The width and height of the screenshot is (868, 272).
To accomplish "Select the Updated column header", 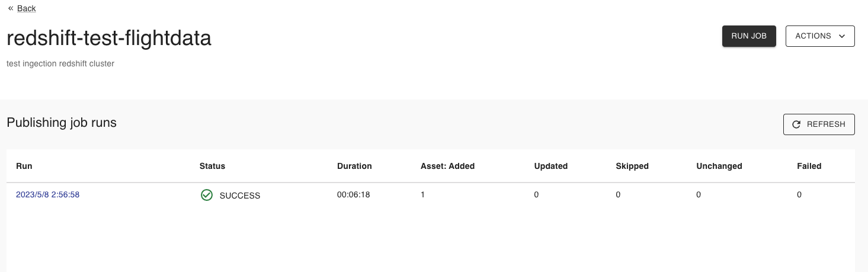I will [550, 166].
